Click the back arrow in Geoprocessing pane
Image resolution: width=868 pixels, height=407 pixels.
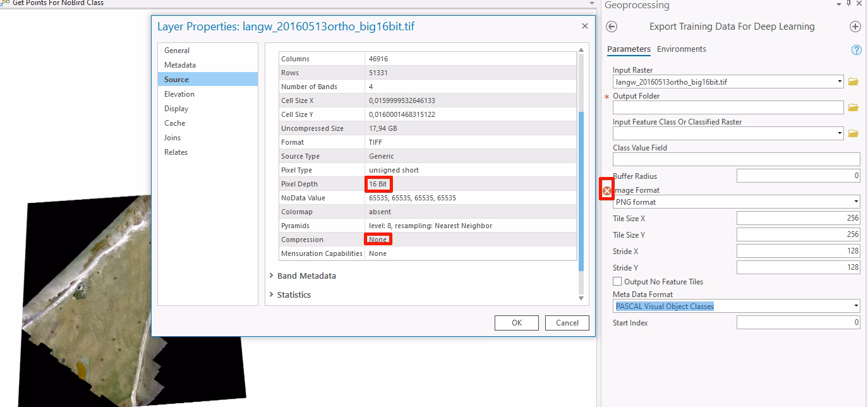612,27
